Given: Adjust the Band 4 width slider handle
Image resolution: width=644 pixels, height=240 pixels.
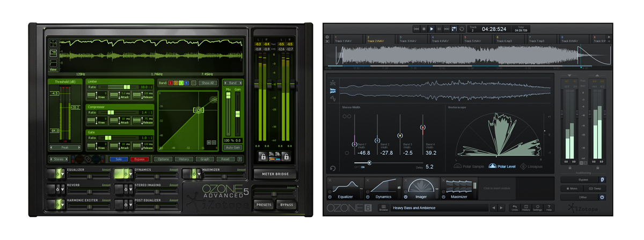Looking at the screenshot, I should click(x=423, y=127).
